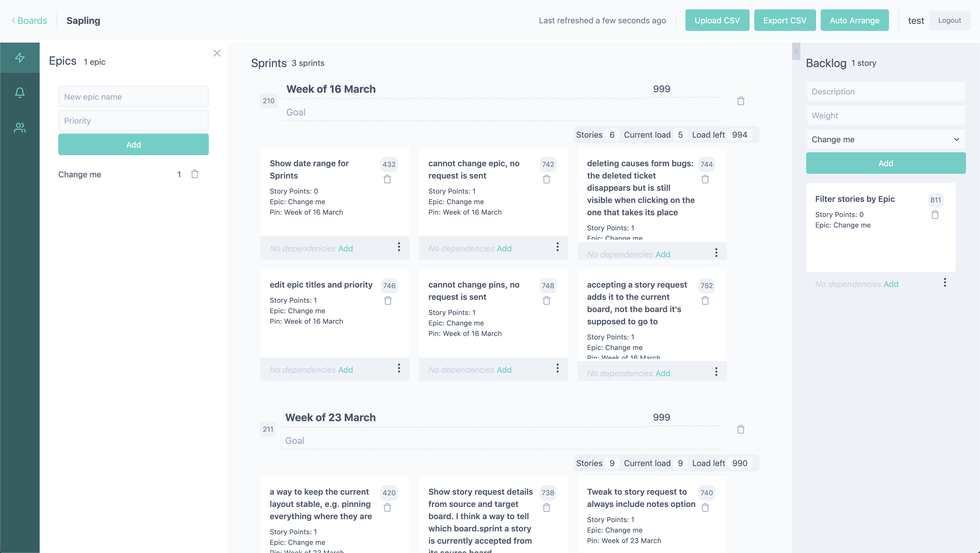Open the users icon in sidebar

[x=20, y=128]
